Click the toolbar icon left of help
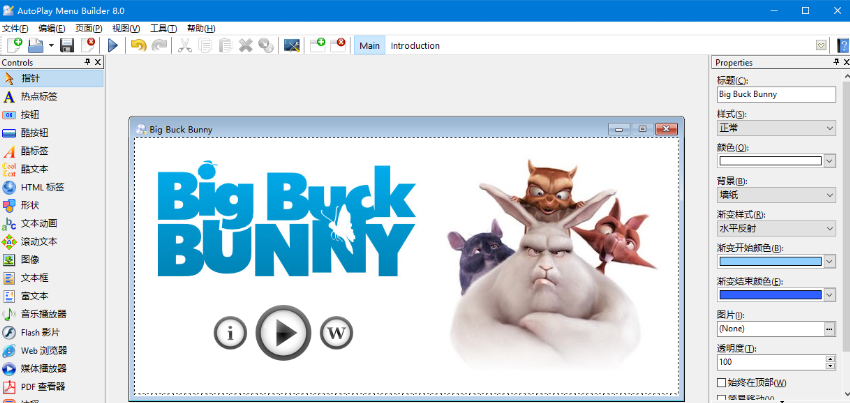Screen dimensions: 850x403 tap(821, 46)
